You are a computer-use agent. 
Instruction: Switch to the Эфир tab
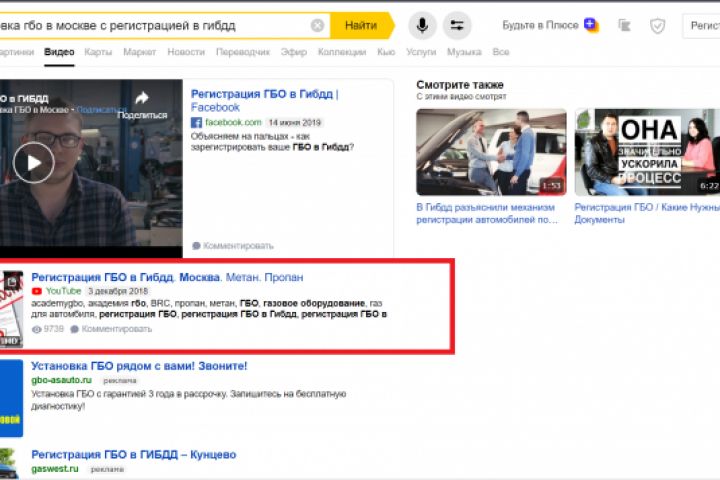(294, 52)
